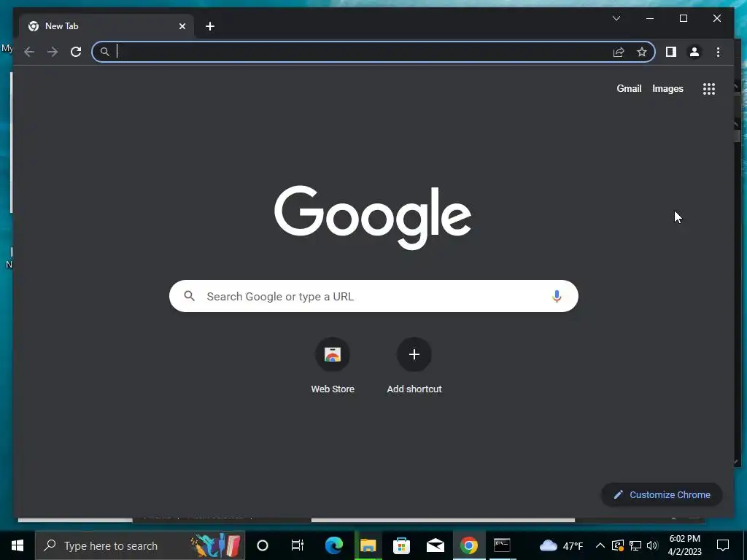This screenshot has width=747, height=560.
Task: Open the Chrome profile avatar menu
Action: click(x=694, y=52)
